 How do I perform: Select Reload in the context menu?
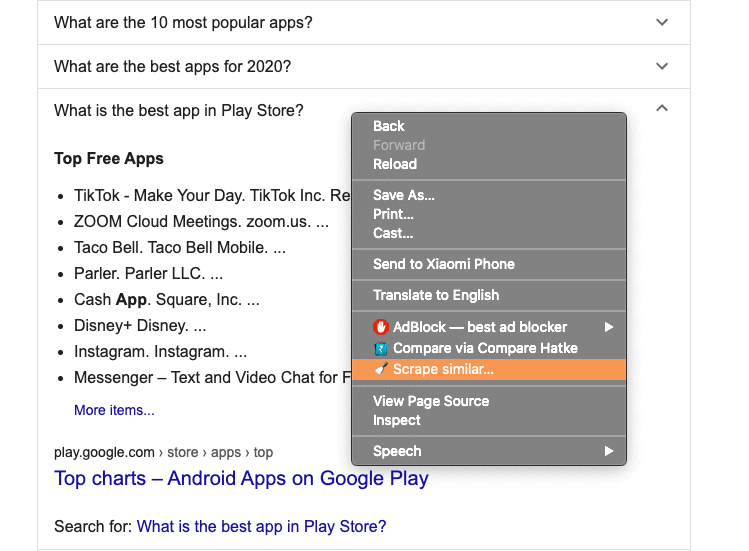click(x=489, y=164)
